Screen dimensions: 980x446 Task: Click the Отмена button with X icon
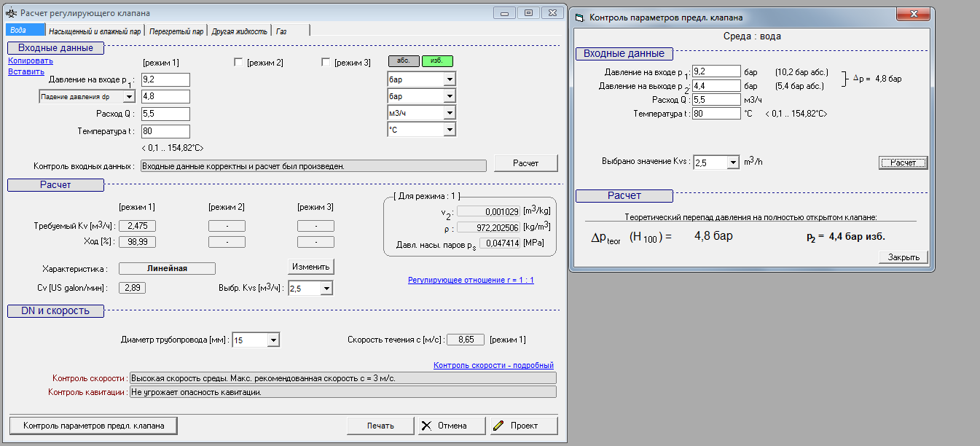click(452, 426)
